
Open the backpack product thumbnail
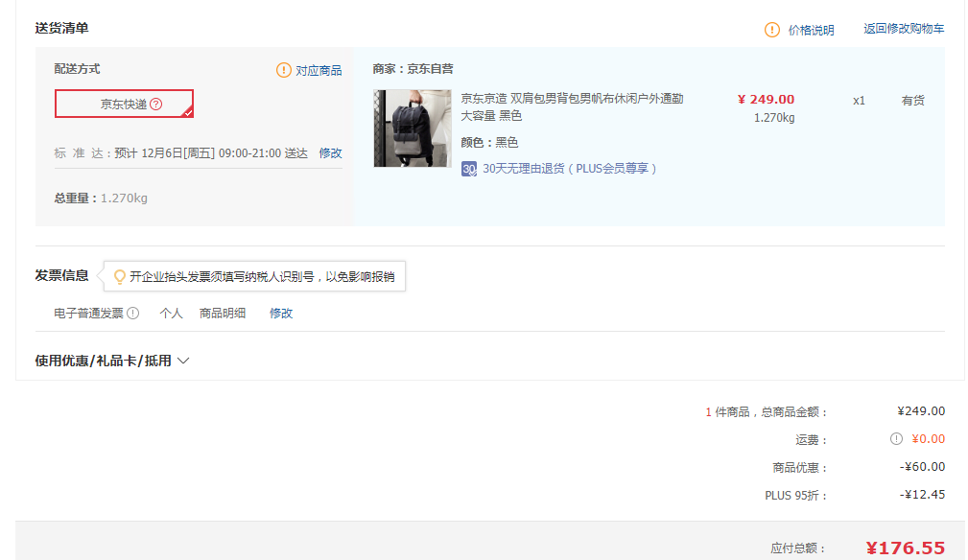pos(413,128)
